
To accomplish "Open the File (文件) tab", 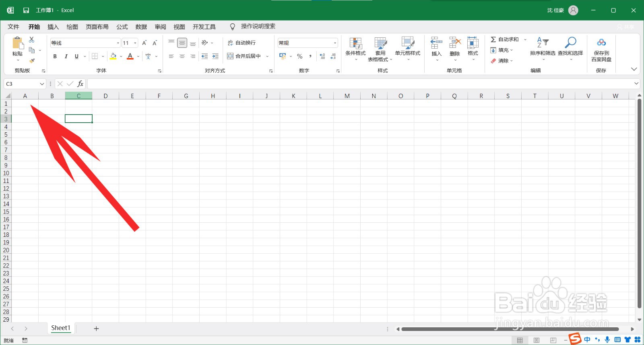I will [x=13, y=27].
